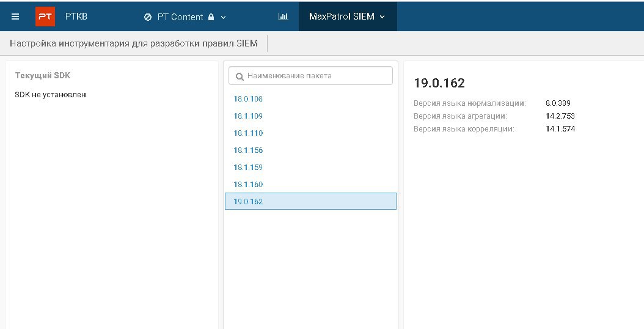Click correlation version value 14.1.574

[x=560, y=128]
